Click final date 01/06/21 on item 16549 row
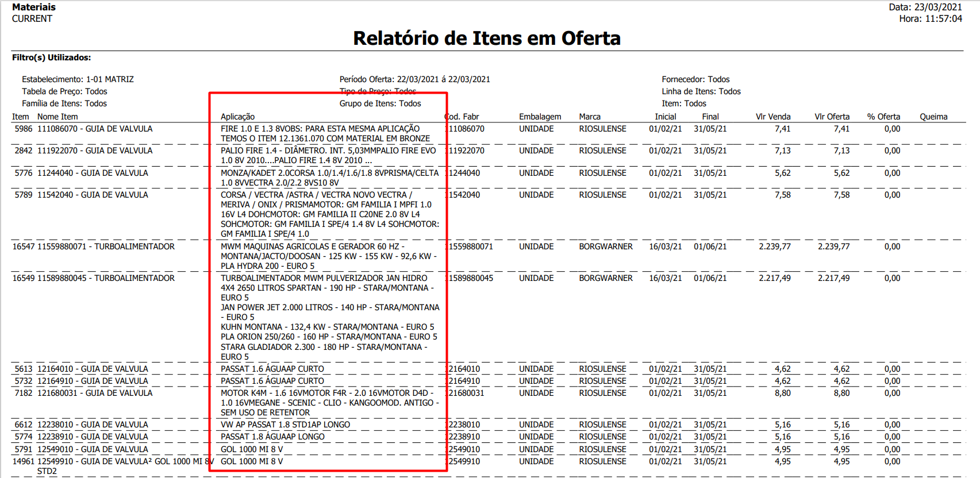This screenshot has height=478, width=980. coord(710,278)
